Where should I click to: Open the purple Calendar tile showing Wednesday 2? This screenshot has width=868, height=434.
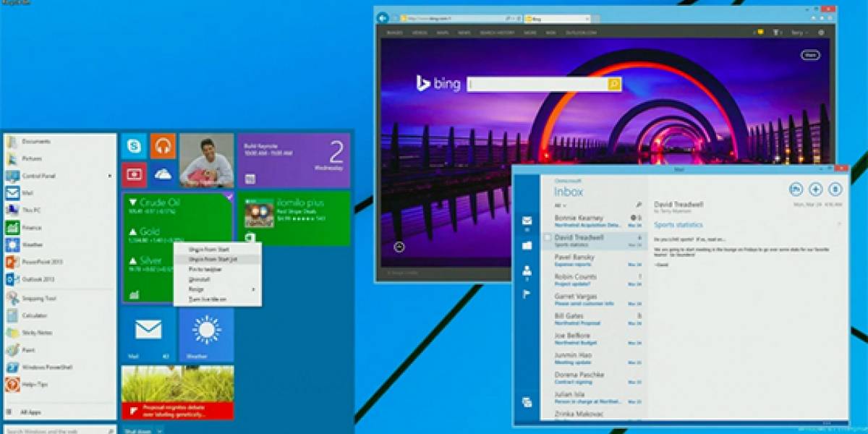(294, 161)
